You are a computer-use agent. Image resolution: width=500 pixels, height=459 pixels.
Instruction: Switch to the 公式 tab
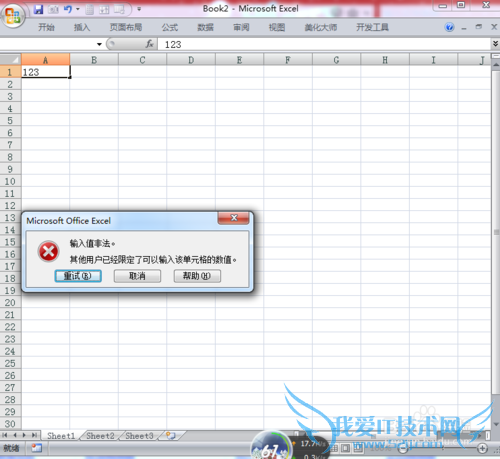pos(170,27)
